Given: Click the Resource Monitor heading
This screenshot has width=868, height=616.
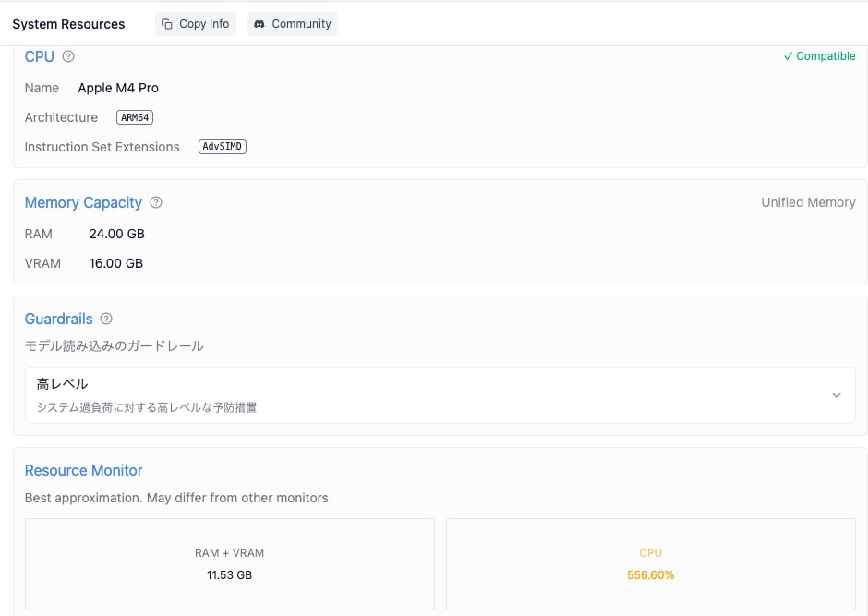Looking at the screenshot, I should tap(84, 470).
